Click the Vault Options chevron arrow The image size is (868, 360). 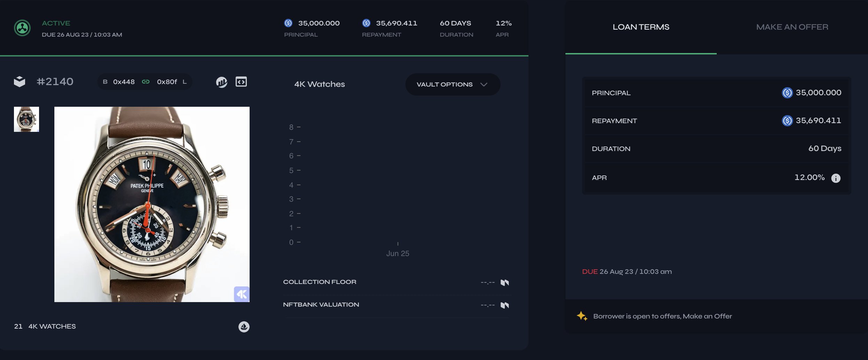[x=484, y=84]
